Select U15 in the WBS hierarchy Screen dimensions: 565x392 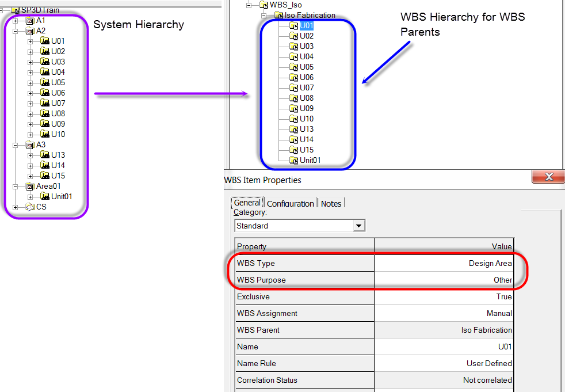307,150
